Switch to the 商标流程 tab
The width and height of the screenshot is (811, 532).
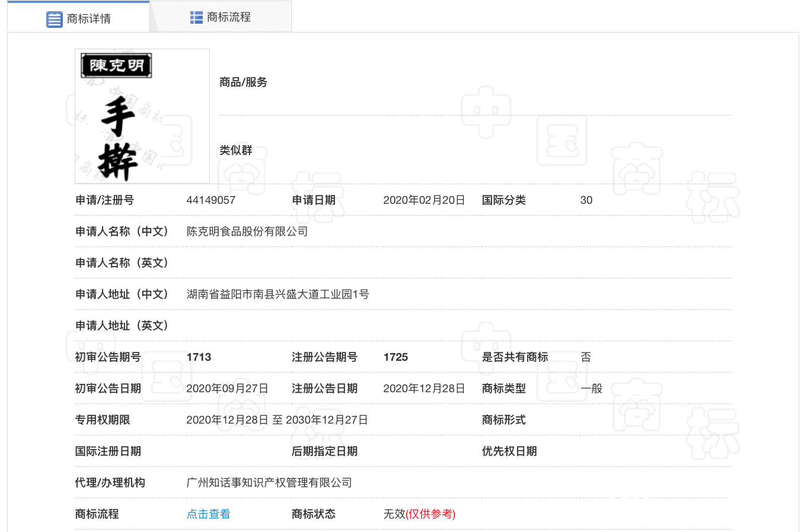pyautogui.click(x=221, y=17)
